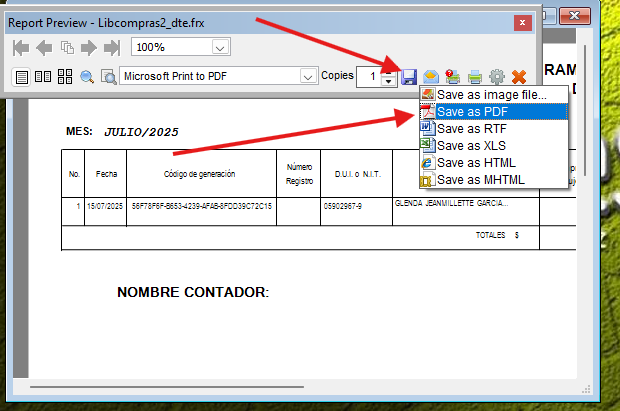Click the send by email icon
Image resolution: width=620 pixels, height=411 pixels.
point(431,77)
